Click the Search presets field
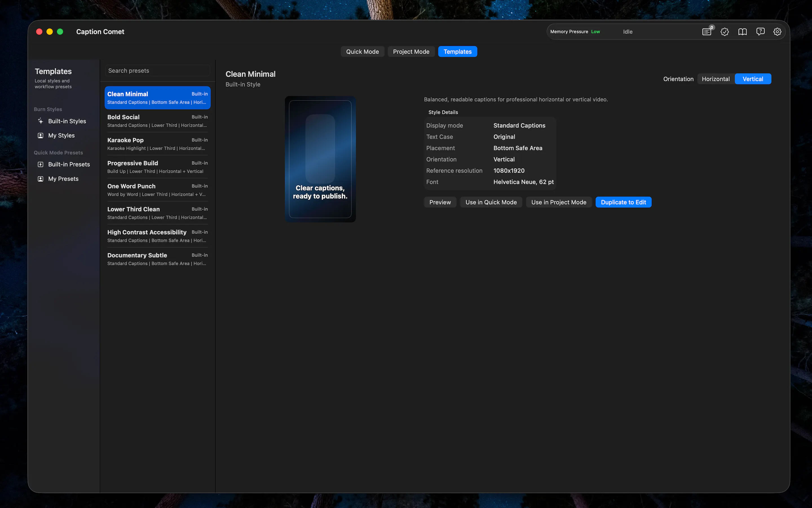 click(157, 71)
